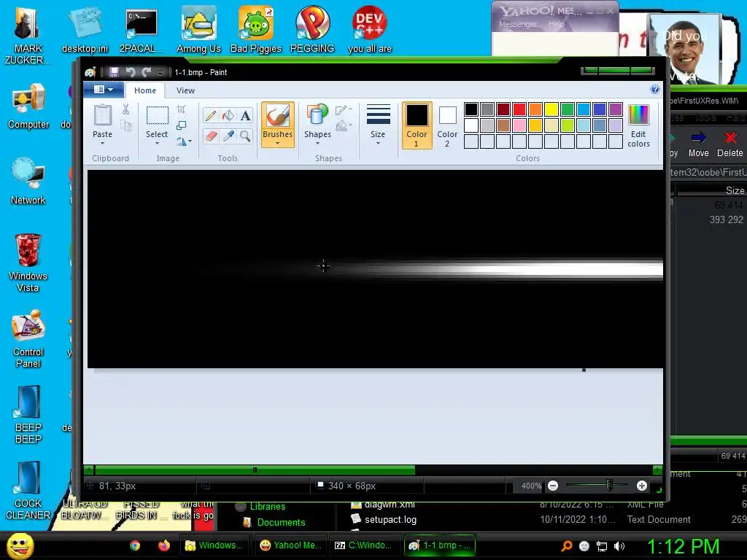This screenshot has height=560, width=747.
Task: Click the Undo arrow in quick access toolbar
Action: click(x=130, y=72)
